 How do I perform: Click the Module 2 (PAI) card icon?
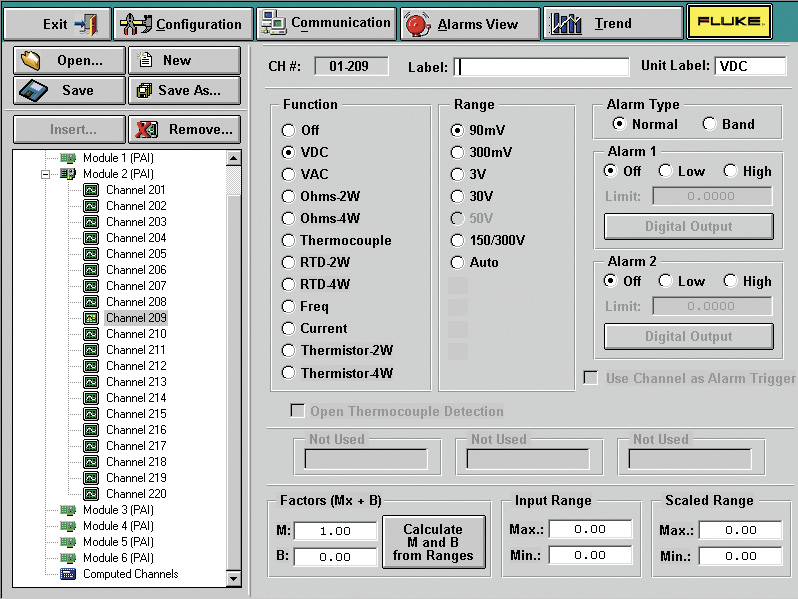click(68, 174)
